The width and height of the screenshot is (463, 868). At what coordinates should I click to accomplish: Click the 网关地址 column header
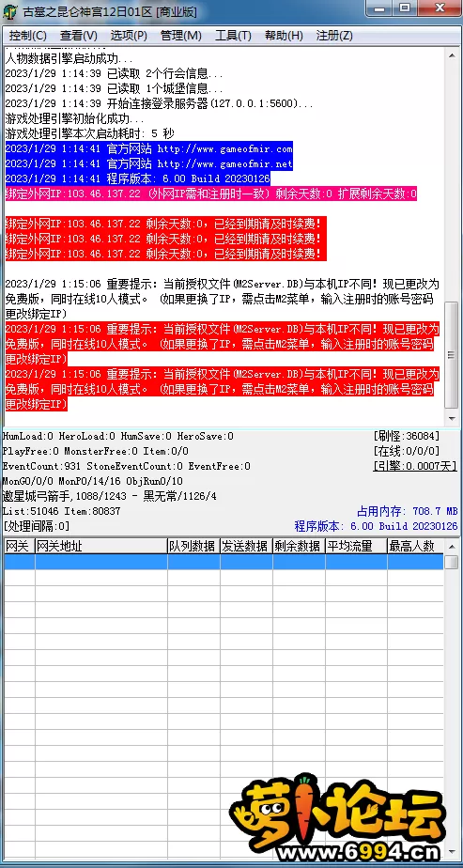coord(101,546)
